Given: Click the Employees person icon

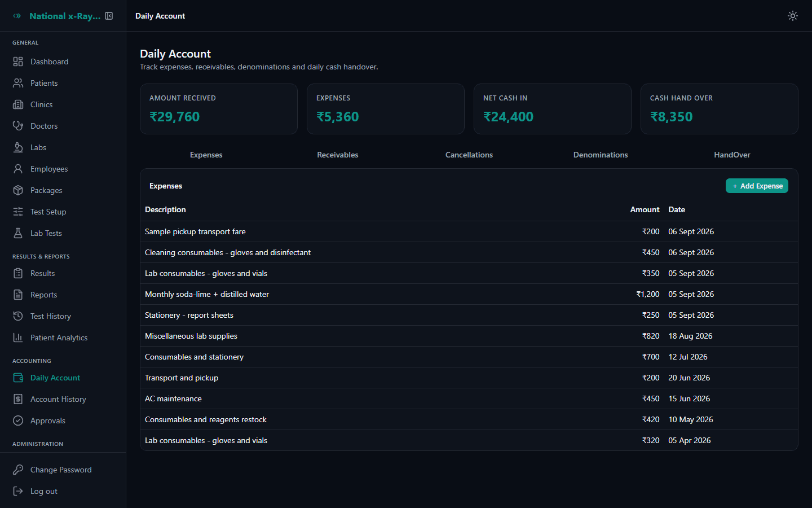Looking at the screenshot, I should tap(18, 169).
